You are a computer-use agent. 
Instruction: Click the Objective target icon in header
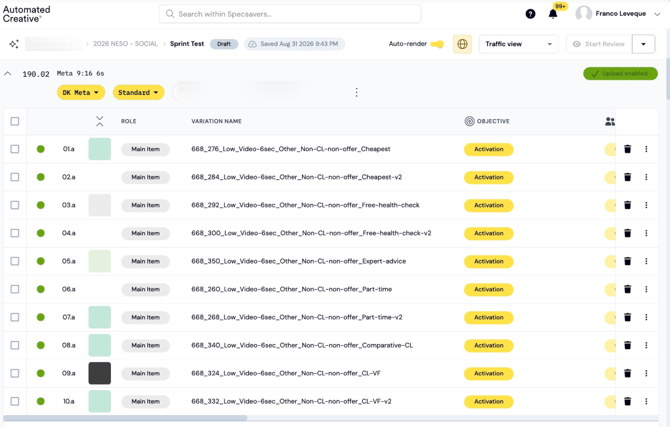(469, 121)
